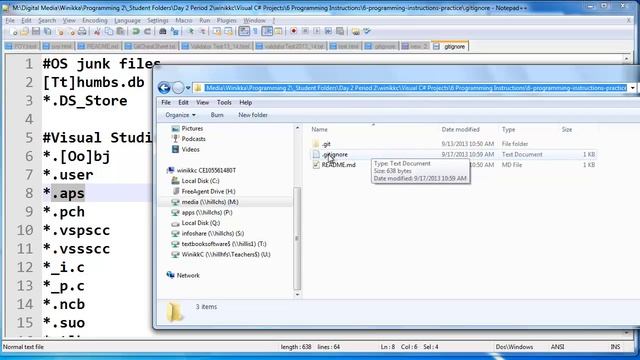Select the README.md file in Explorer list

[338, 165]
